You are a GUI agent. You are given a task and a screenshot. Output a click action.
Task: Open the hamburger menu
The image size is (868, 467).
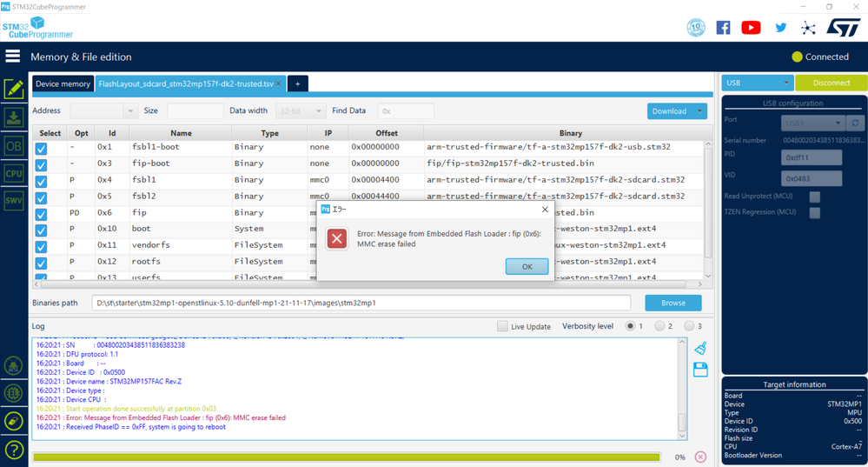coord(13,57)
